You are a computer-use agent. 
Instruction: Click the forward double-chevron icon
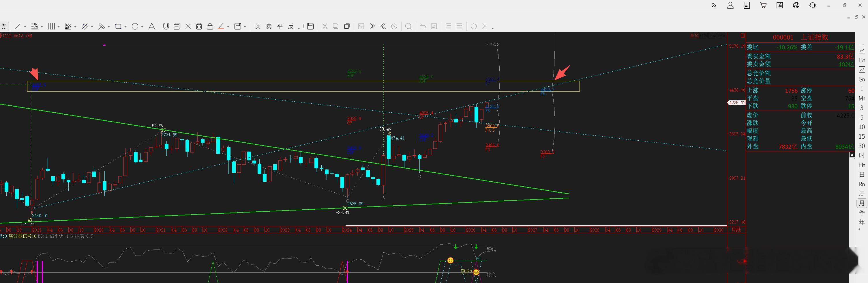(x=372, y=26)
